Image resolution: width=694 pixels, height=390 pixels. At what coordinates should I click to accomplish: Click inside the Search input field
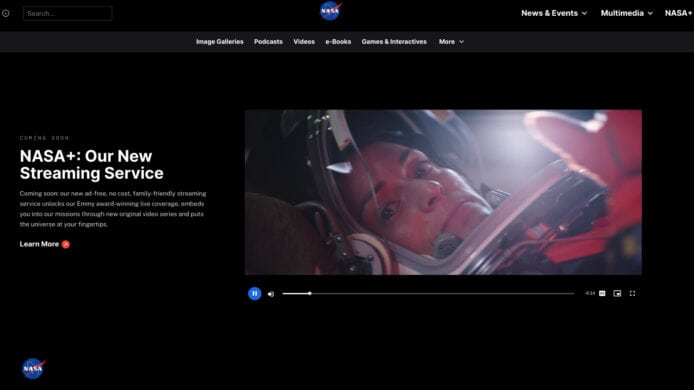(x=67, y=13)
